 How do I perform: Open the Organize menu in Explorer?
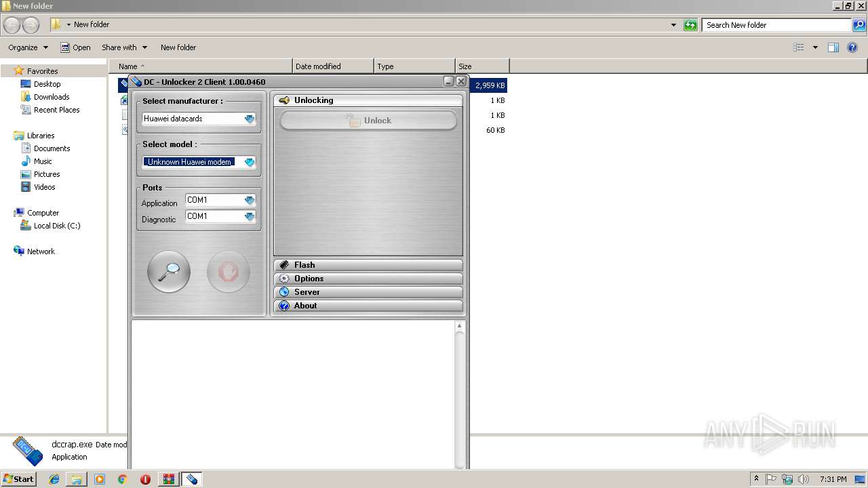click(x=28, y=47)
